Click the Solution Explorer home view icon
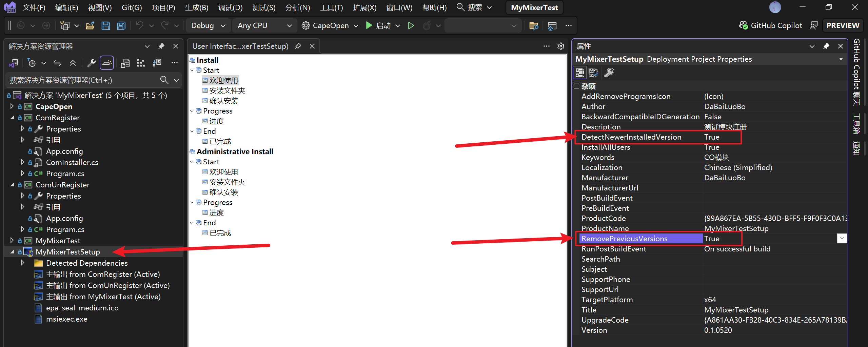 14,63
